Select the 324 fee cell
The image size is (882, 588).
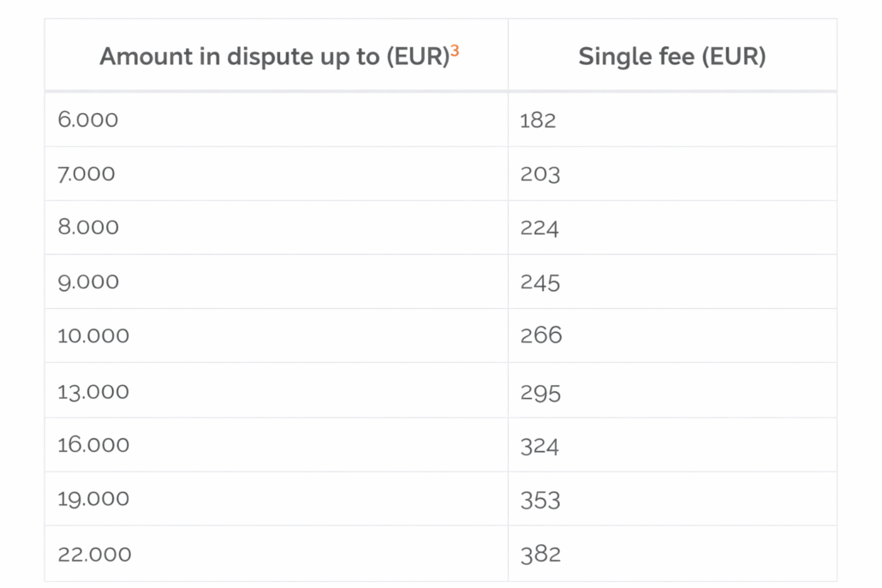(539, 447)
